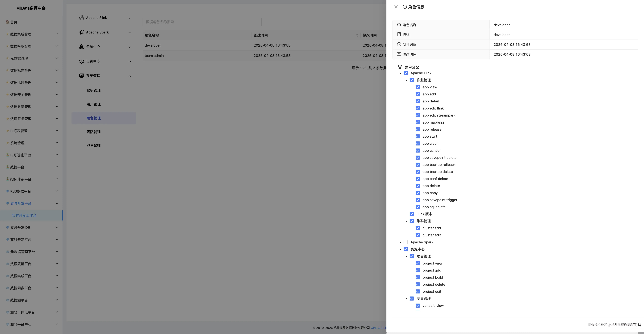This screenshot has height=334, width=644.
Task: Toggle the Flink 版本 checkbox
Action: pyautogui.click(x=412, y=214)
